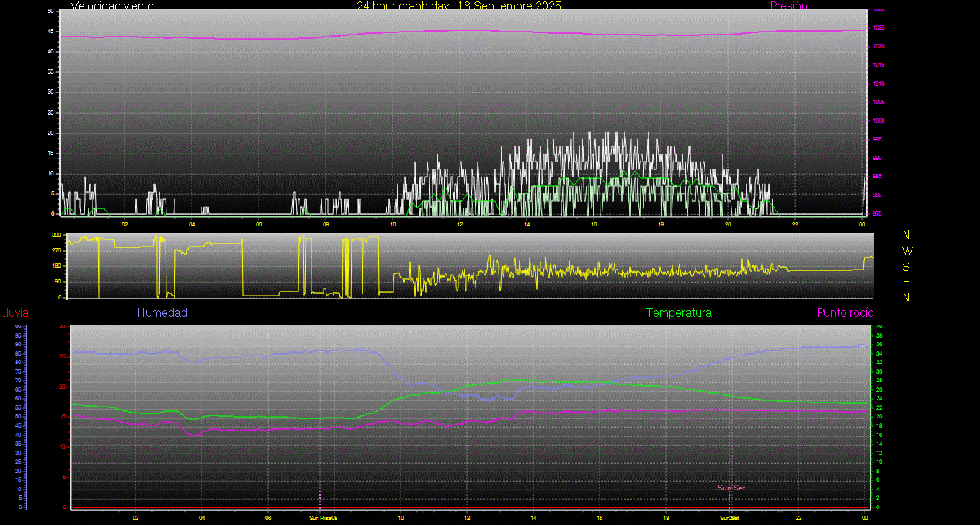This screenshot has width=980, height=525.
Task: Select the Punto rocío legend label
Action: (x=845, y=313)
